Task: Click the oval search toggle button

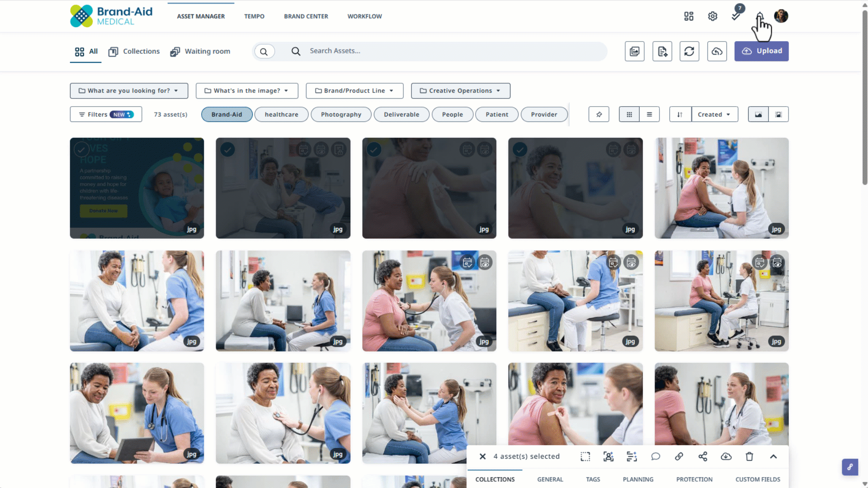Action: [x=264, y=52]
